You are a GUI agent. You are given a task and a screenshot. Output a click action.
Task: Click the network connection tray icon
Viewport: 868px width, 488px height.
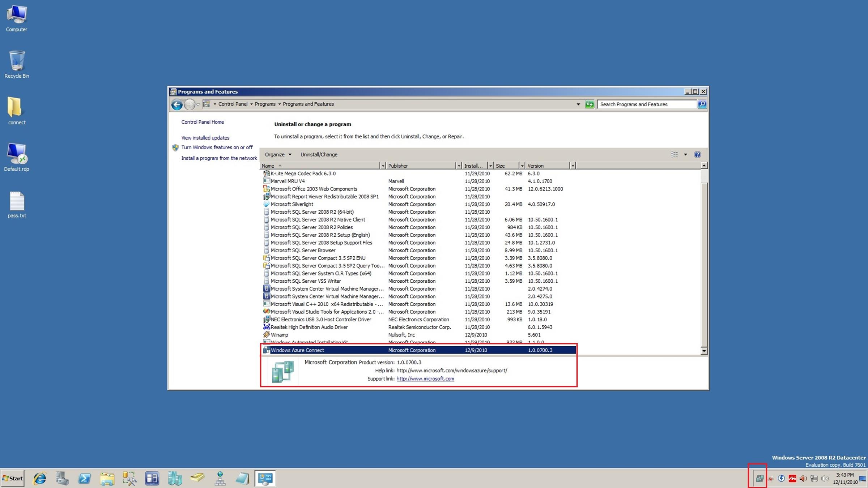(x=814, y=479)
